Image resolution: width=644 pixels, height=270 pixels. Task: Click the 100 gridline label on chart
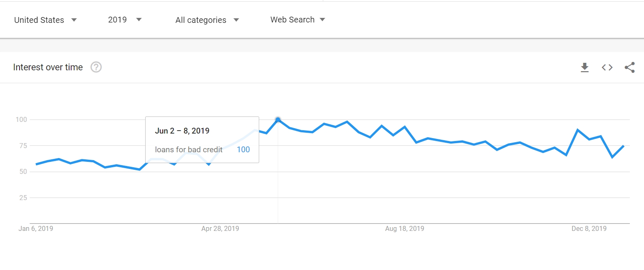pyautogui.click(x=20, y=119)
